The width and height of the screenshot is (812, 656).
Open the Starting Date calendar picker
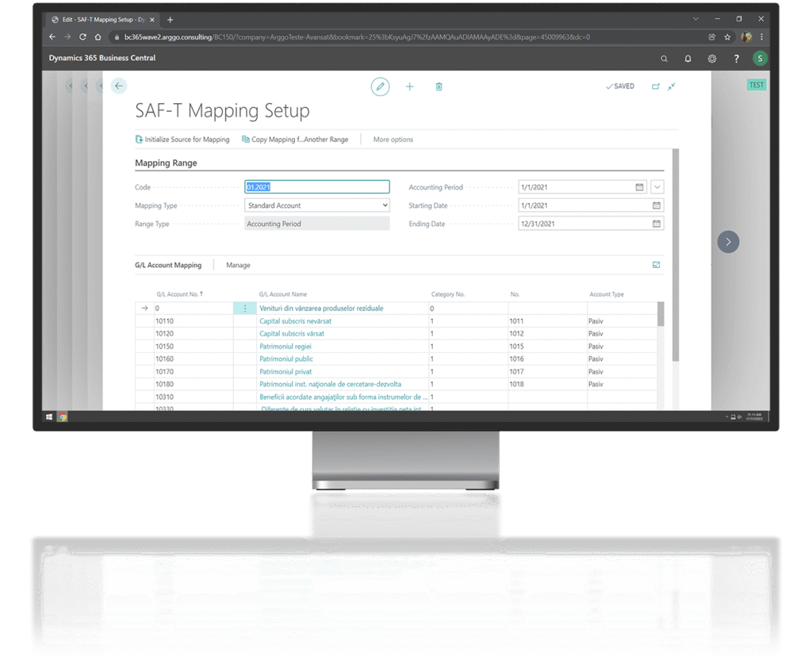tap(657, 205)
